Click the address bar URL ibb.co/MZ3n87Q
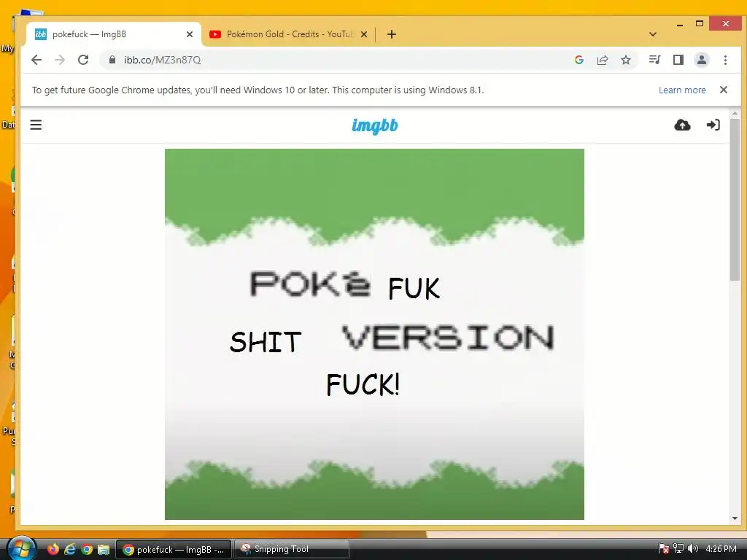Screen dimensions: 747x560 pyautogui.click(x=162, y=60)
